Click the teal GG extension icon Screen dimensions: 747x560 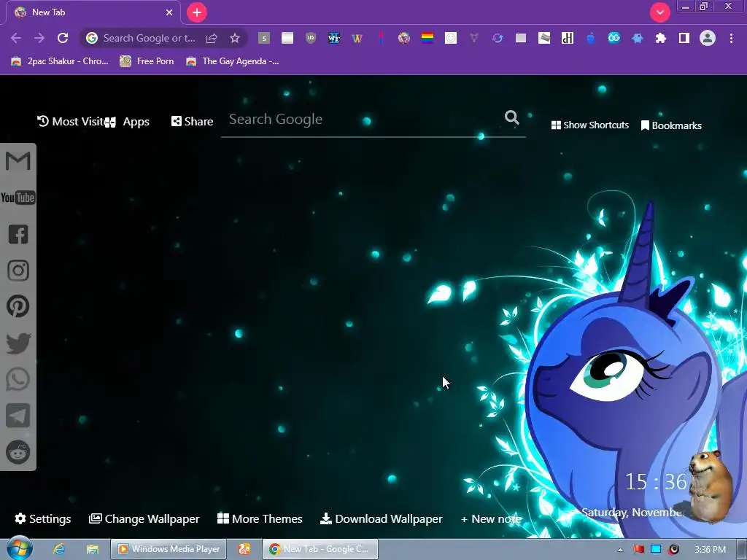click(x=614, y=38)
